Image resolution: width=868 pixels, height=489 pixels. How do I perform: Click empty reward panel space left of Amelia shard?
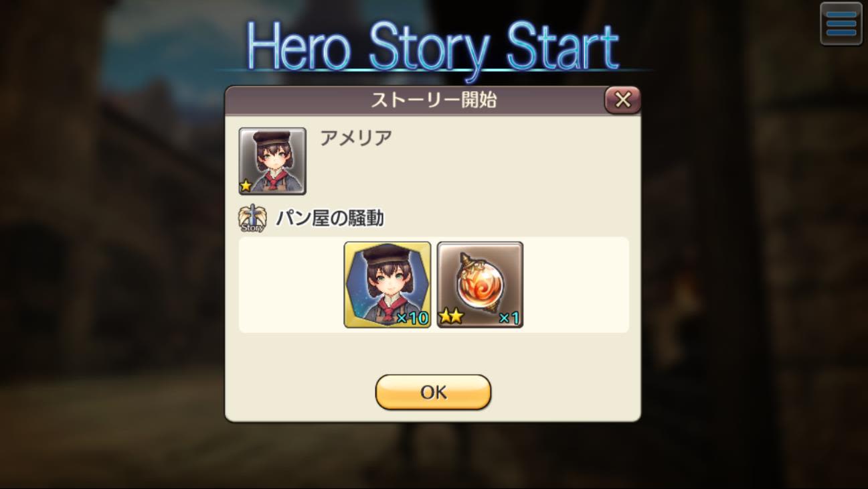291,285
